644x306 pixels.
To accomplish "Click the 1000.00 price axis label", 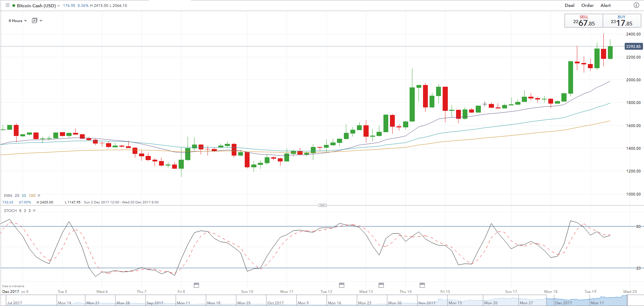I will 633,194.
